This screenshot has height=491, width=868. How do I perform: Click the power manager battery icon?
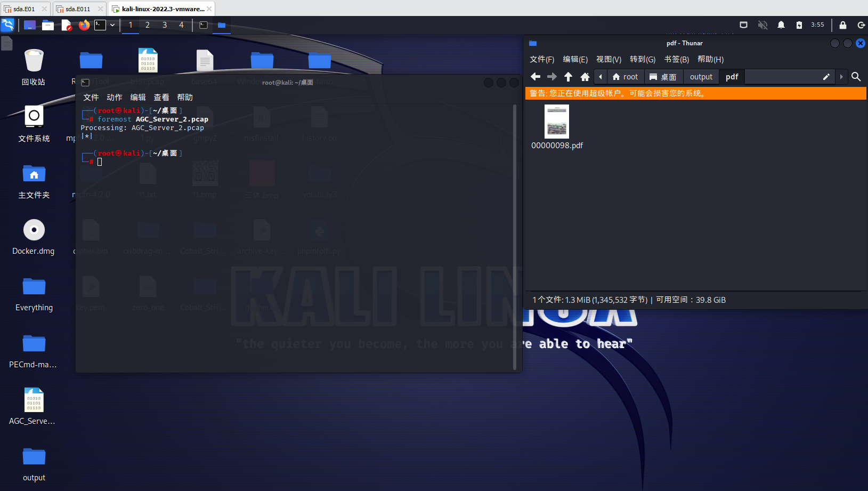point(799,25)
